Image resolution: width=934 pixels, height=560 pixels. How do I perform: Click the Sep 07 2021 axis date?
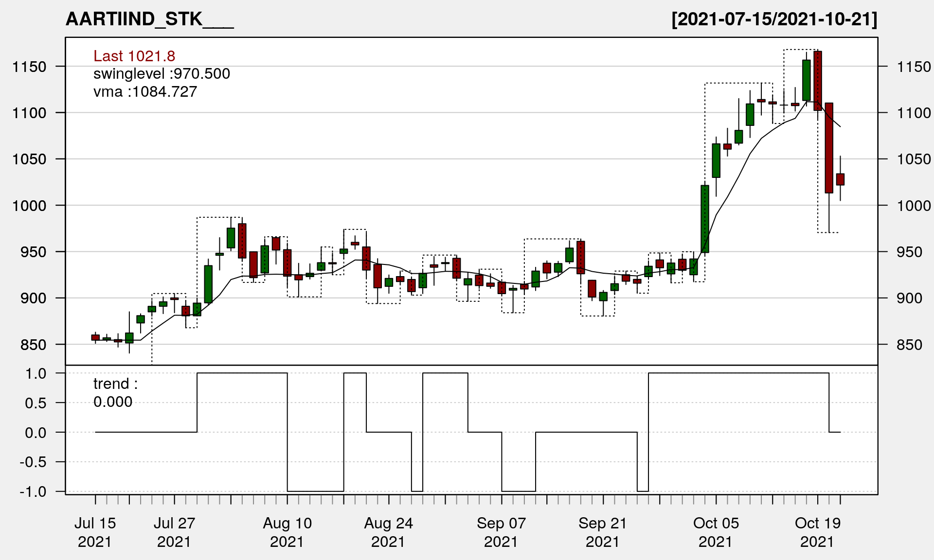(x=501, y=532)
